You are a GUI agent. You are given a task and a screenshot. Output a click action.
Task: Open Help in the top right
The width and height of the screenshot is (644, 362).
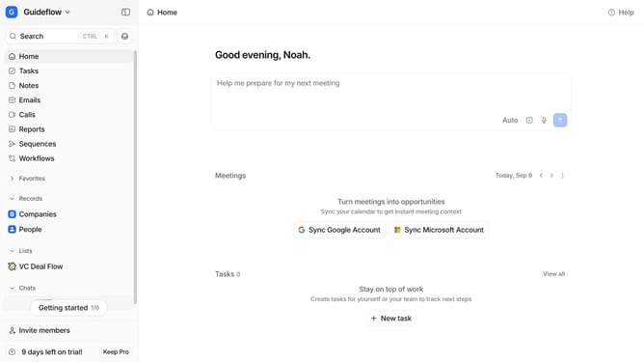tap(621, 13)
